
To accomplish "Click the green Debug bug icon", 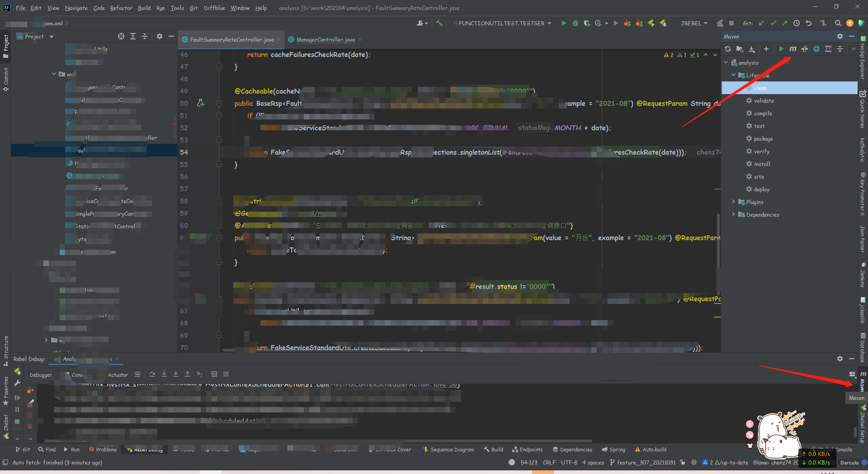I will tap(575, 23).
